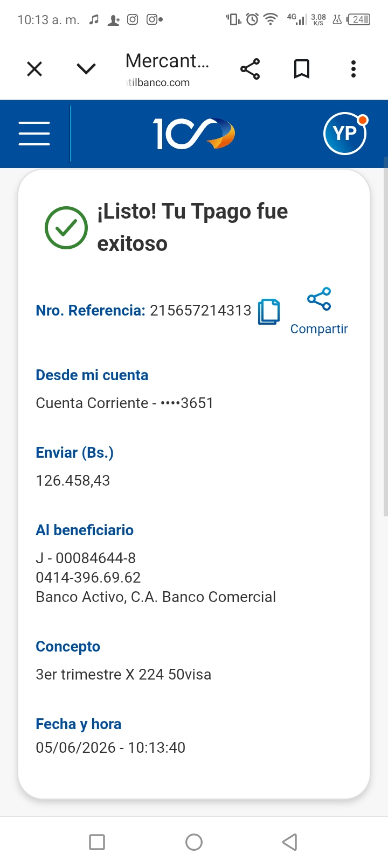
Task: Click the browser share icon in the top bar
Action: tap(250, 69)
